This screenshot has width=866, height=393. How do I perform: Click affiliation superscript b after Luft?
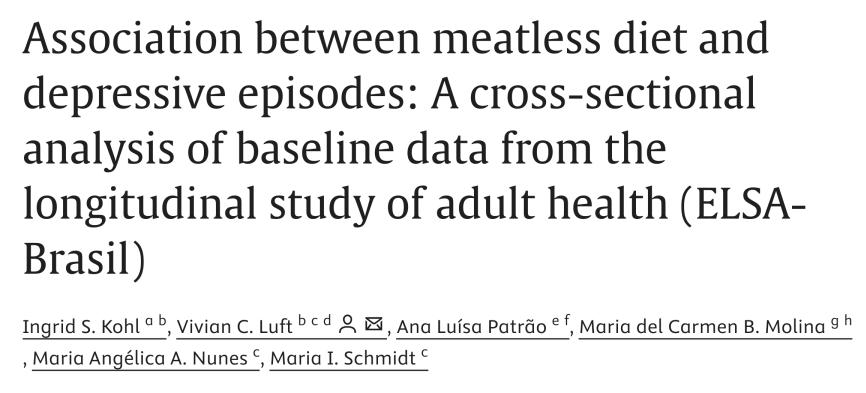pos(302,320)
